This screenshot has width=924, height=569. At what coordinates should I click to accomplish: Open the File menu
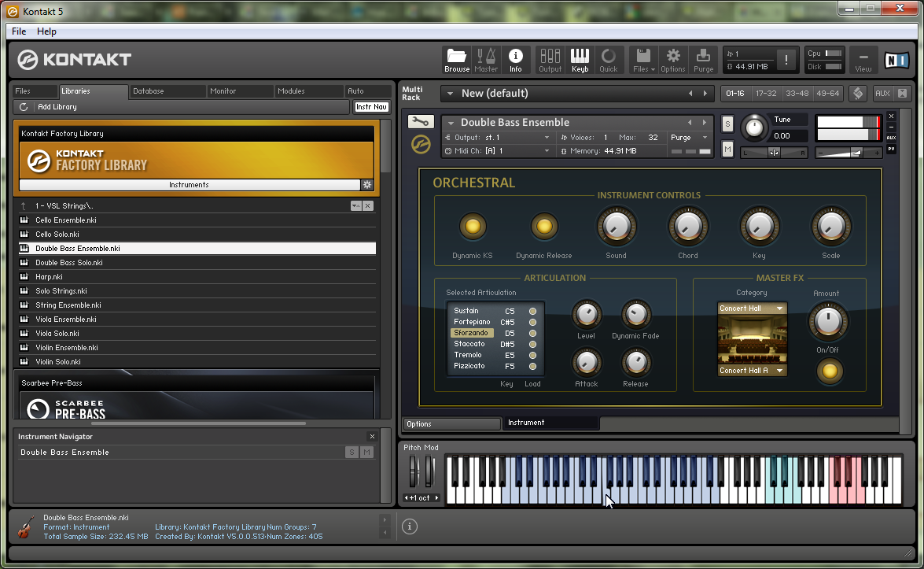click(x=19, y=31)
